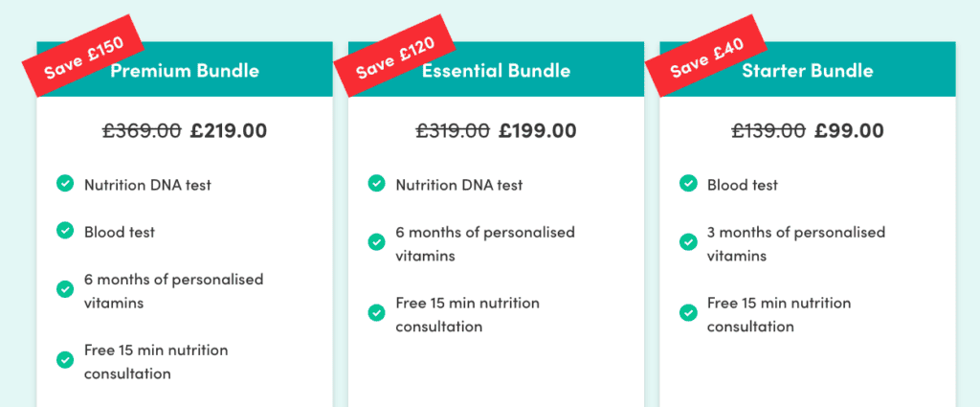Select the Premium Bundle header
The width and height of the screenshot is (980, 407).
(x=185, y=70)
